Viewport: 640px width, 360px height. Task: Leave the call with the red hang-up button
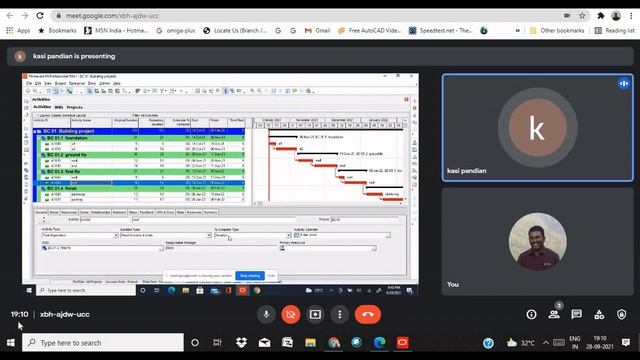coord(368,314)
